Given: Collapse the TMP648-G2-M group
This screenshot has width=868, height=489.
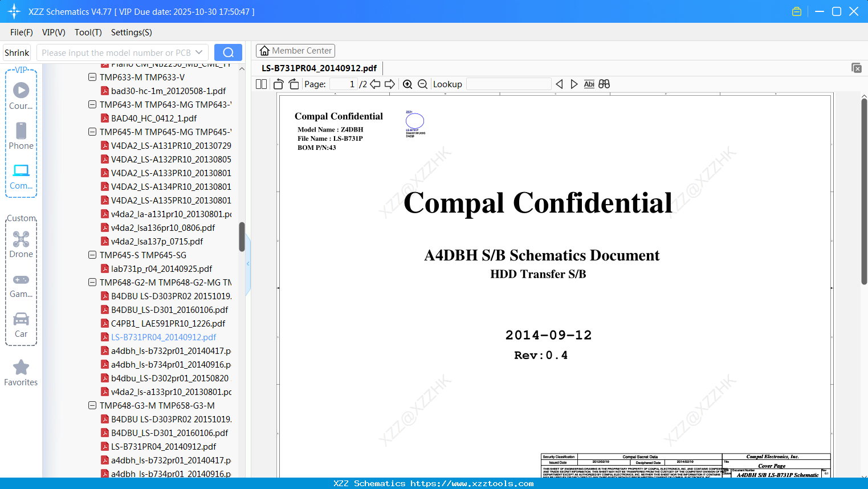Looking at the screenshot, I should click(92, 282).
